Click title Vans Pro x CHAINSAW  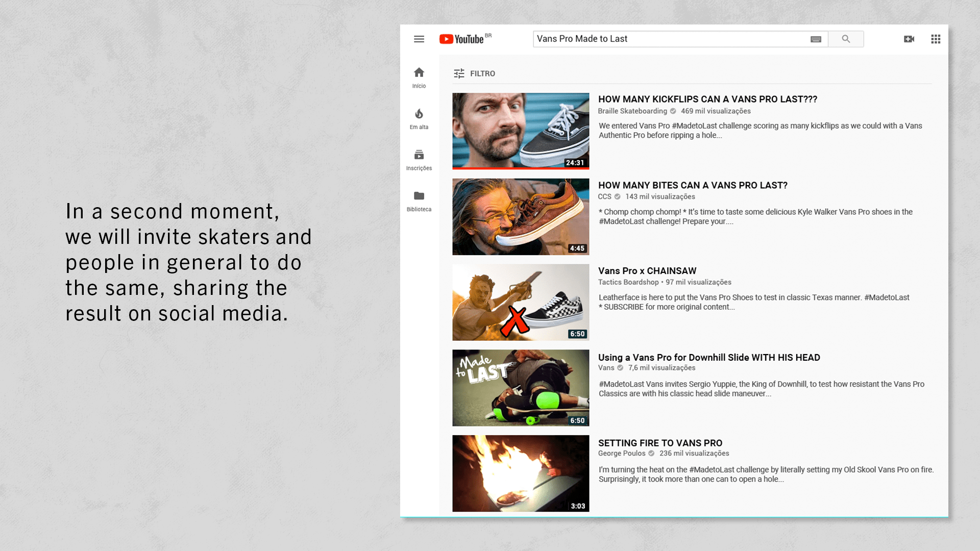point(647,271)
